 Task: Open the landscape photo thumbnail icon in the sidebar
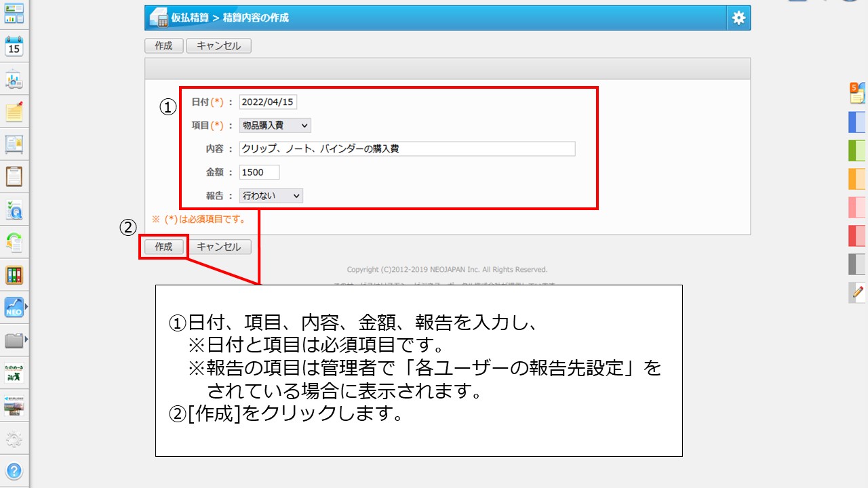(14, 405)
